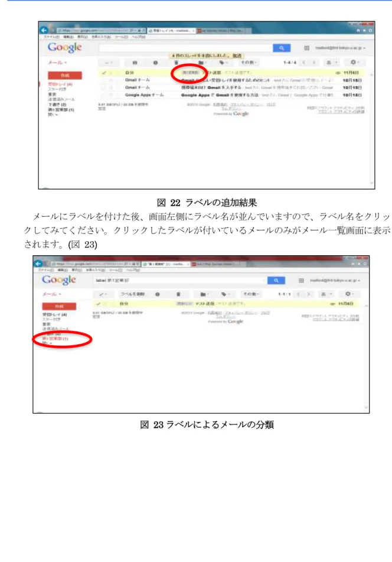
Task: Open 下書き (2) in Figure 22 sidebar
Action: [x=57, y=105]
